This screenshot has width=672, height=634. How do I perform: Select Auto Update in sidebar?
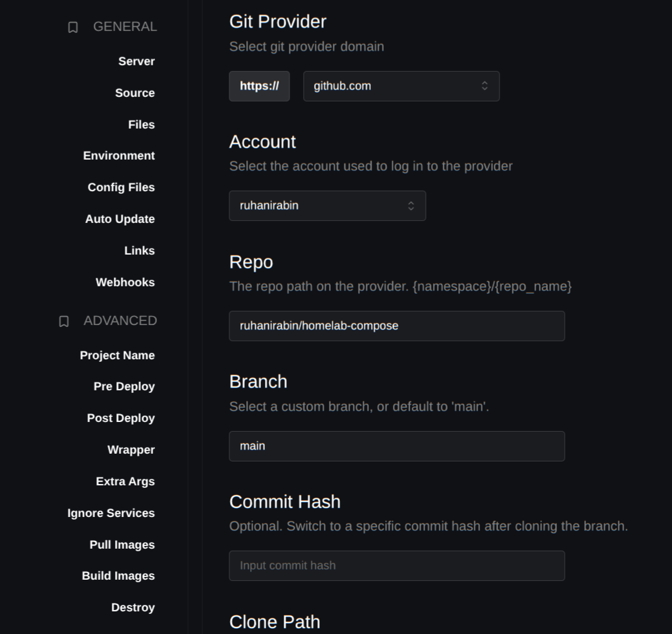coord(120,219)
